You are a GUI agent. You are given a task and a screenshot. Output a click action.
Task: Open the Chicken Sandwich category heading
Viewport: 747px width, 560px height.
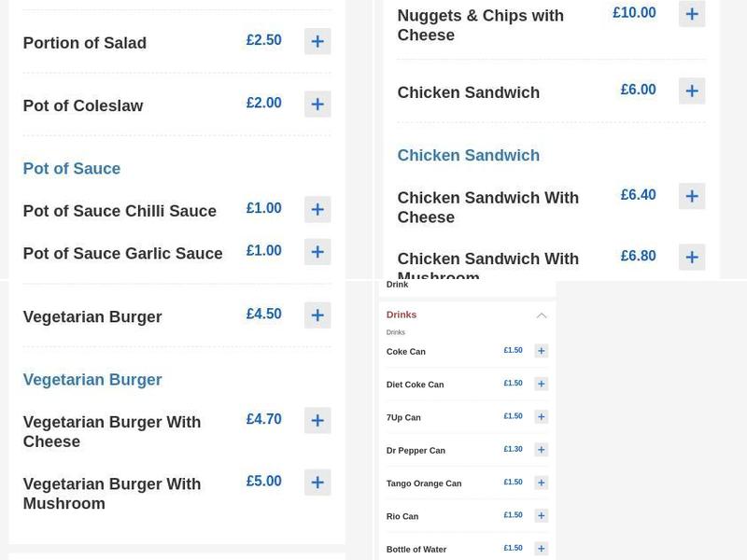468,155
